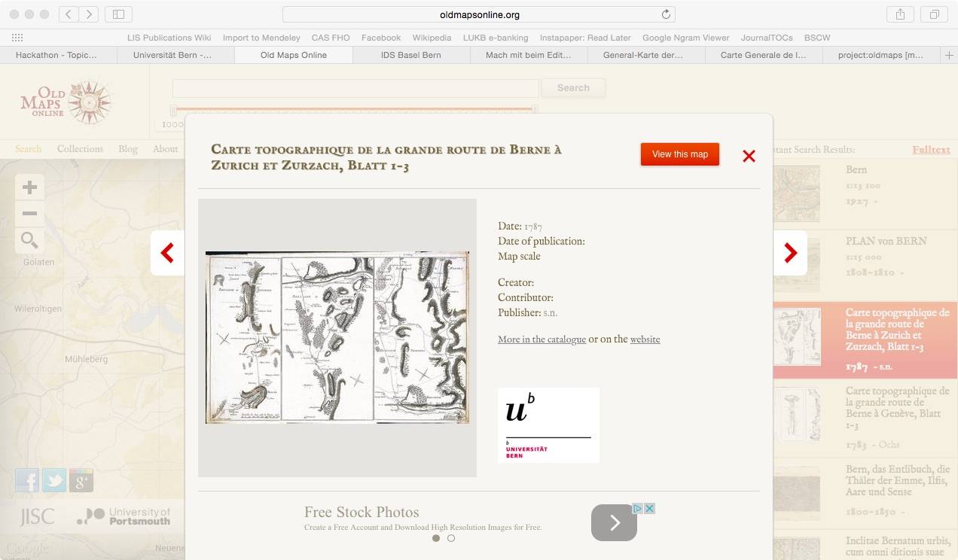The height and width of the screenshot is (560, 958).
Task: Open the Top Sites grid icon
Action: [x=17, y=38]
